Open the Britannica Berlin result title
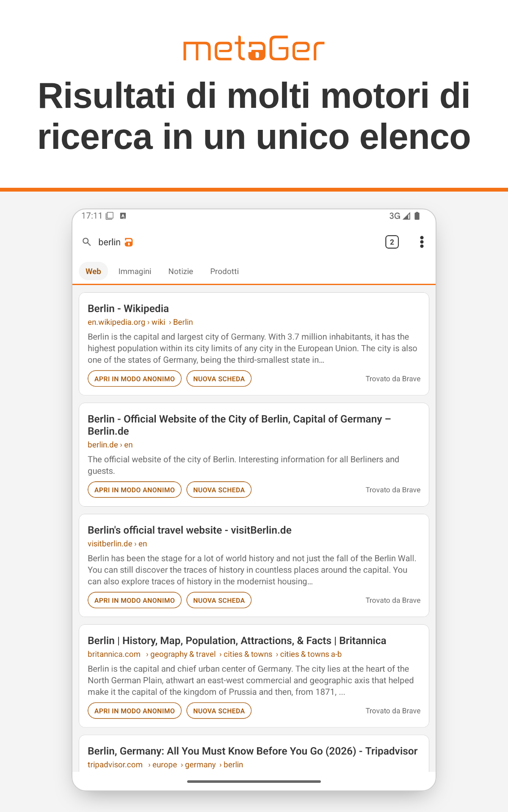Viewport: 508px width, 812px height. [x=237, y=640]
